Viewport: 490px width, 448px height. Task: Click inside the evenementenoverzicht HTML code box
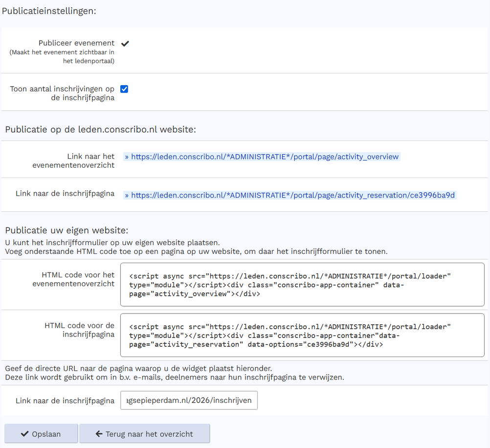pyautogui.click(x=302, y=285)
